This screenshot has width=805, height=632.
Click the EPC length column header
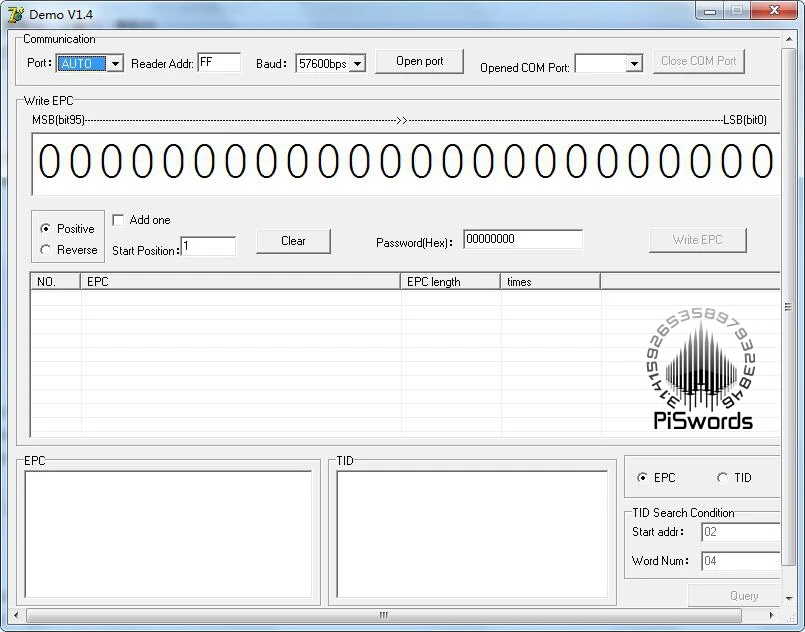450,281
